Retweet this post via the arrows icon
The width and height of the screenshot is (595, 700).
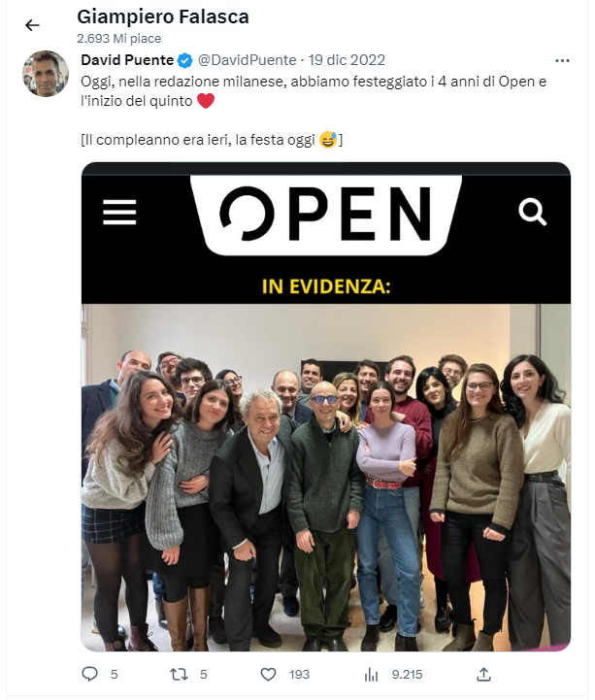click(179, 674)
